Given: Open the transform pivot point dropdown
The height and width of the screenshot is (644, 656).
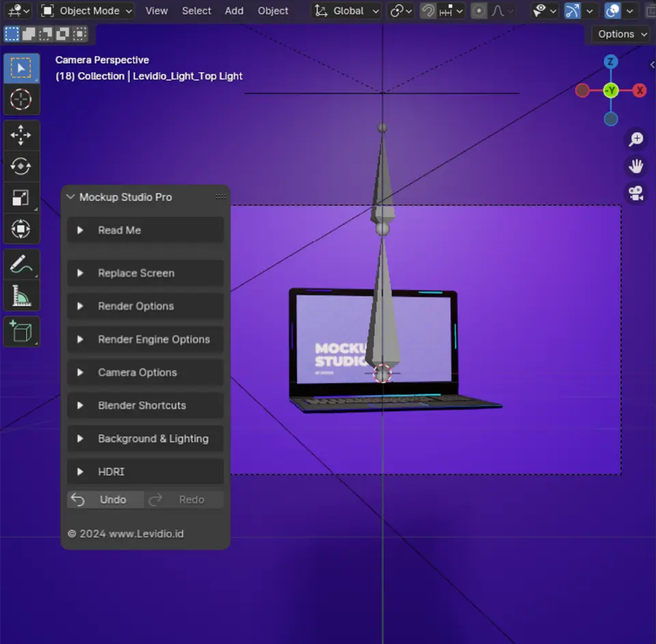Looking at the screenshot, I should tap(400, 11).
